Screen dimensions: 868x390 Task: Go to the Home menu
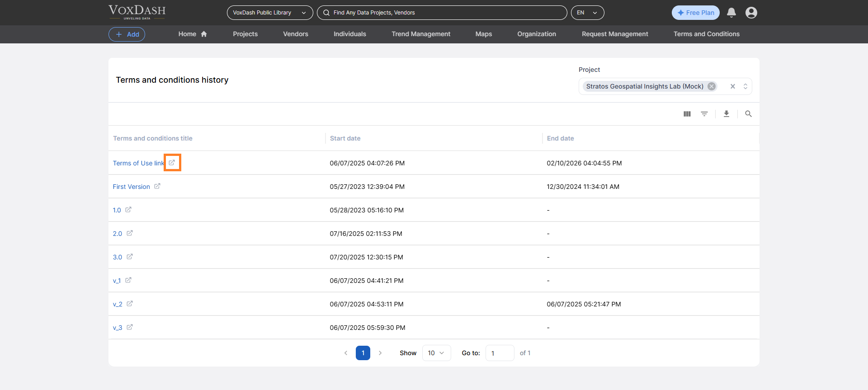click(193, 34)
